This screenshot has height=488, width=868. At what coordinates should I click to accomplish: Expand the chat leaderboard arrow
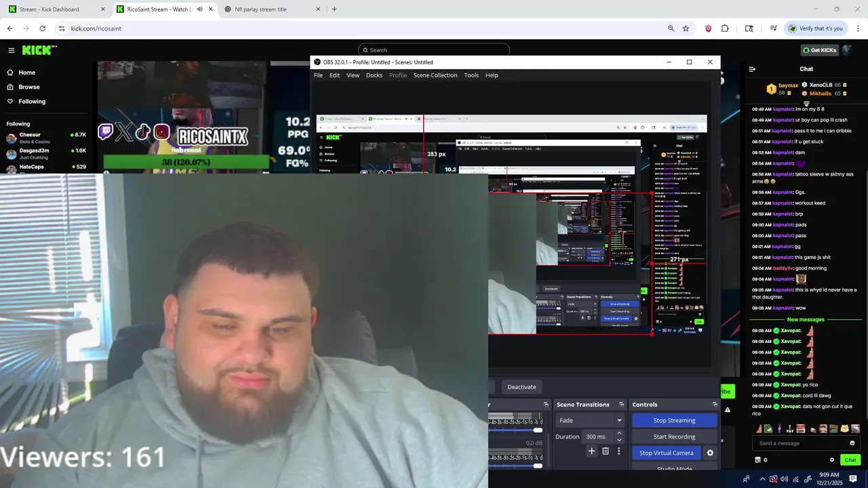pyautogui.click(x=806, y=104)
